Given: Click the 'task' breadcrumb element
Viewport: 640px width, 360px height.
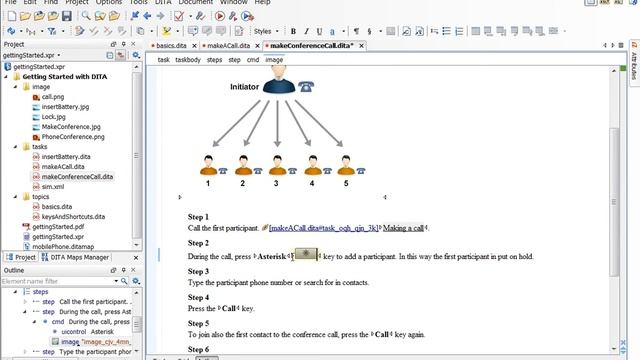Looking at the screenshot, I should click(163, 60).
